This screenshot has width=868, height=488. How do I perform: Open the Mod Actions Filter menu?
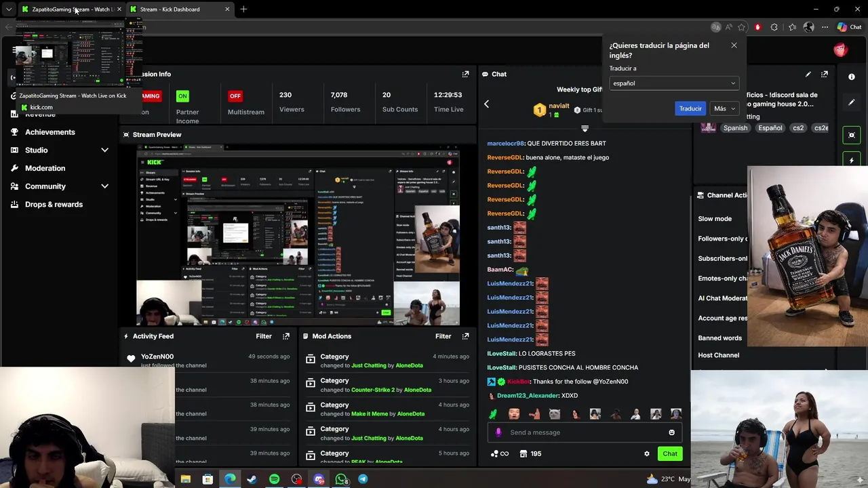pos(443,336)
